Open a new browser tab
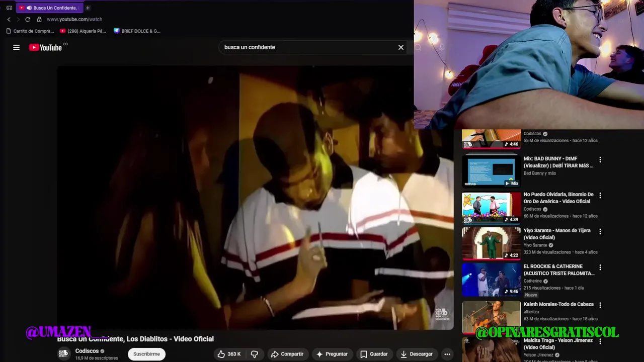Screen dimensions: 644x362 tap(88, 8)
